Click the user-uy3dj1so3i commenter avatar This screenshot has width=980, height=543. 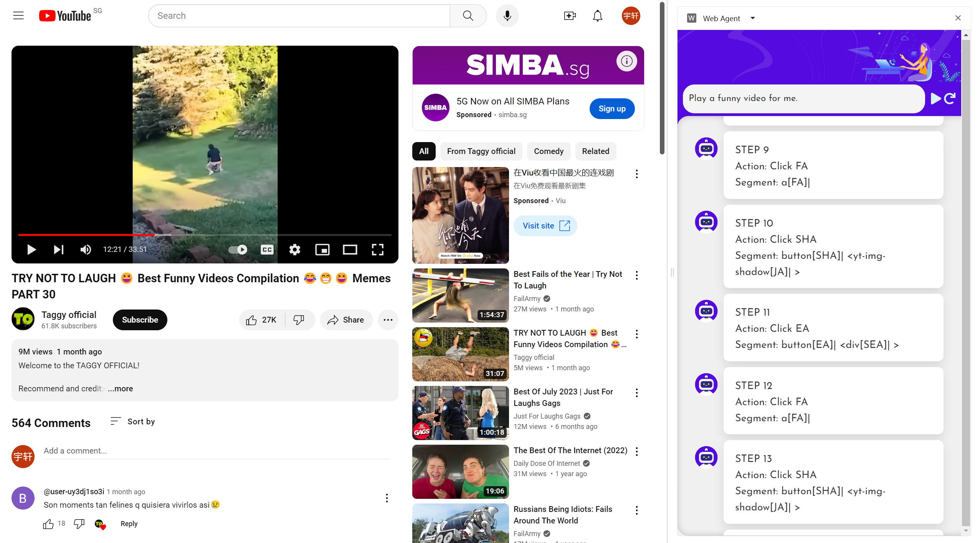coord(23,498)
